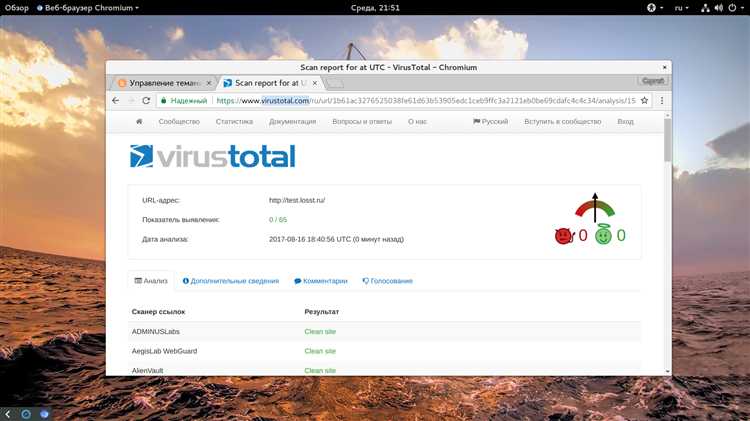Click the VirusTotal logo
Screen dimensions: 750x421
pyautogui.click(x=212, y=156)
